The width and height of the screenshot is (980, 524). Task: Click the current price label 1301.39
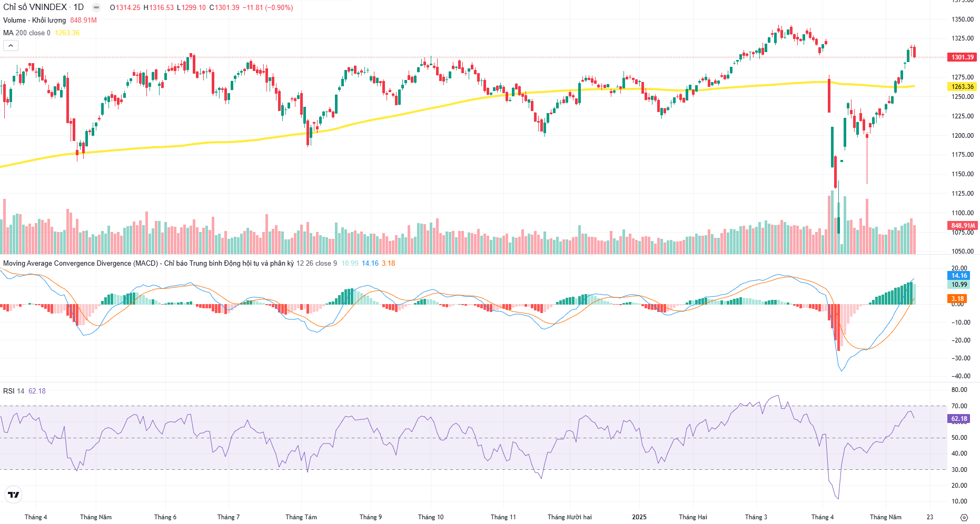click(x=962, y=57)
